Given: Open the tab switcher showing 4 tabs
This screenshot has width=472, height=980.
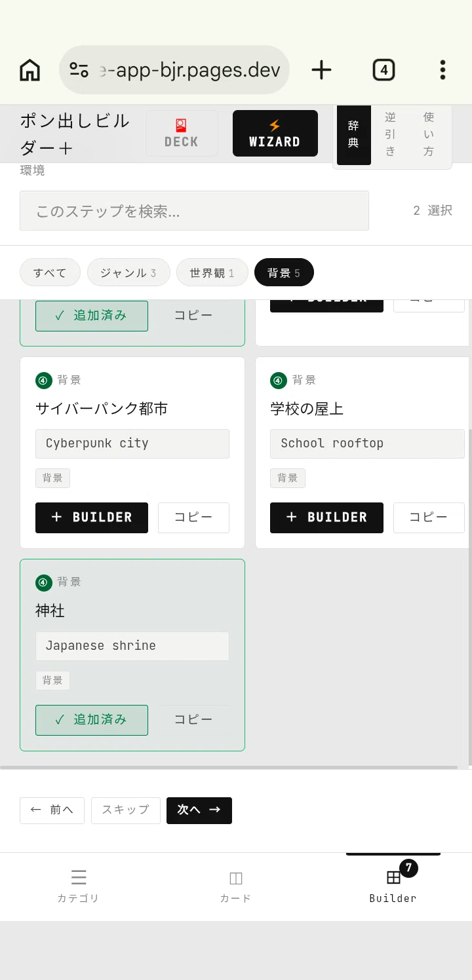Looking at the screenshot, I should 383,69.
